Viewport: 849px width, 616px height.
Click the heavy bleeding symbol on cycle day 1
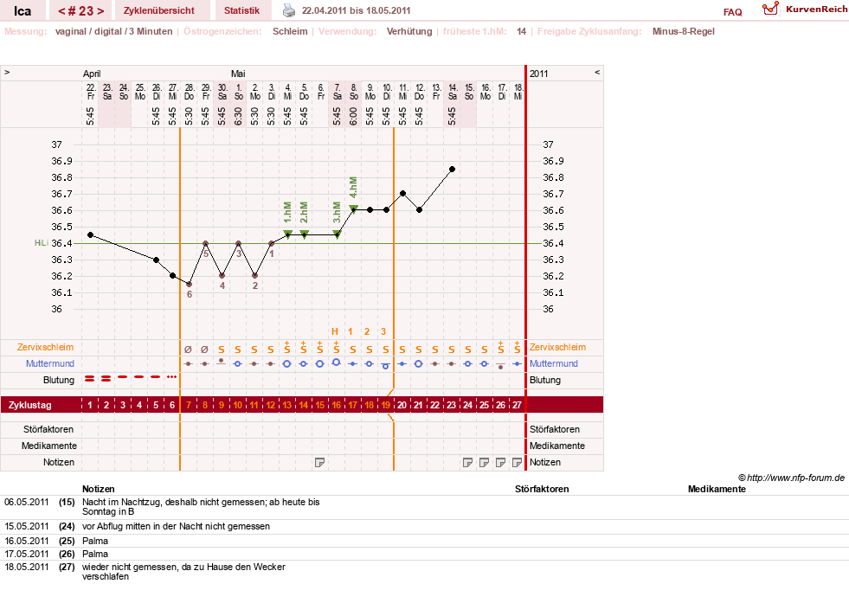coord(90,379)
